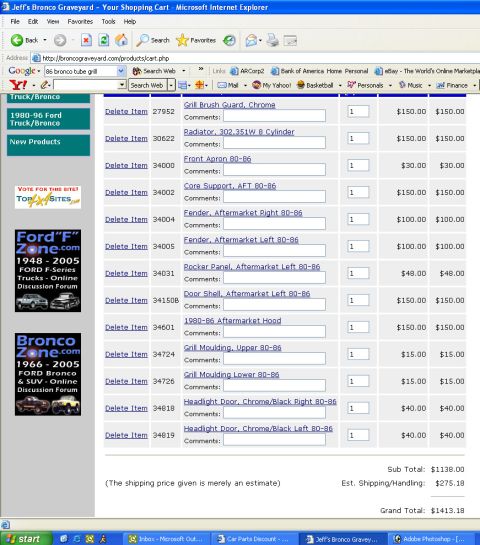Expand hidden Google toolbar chevron
Screen dimensions: 480x545
[x=201, y=69]
